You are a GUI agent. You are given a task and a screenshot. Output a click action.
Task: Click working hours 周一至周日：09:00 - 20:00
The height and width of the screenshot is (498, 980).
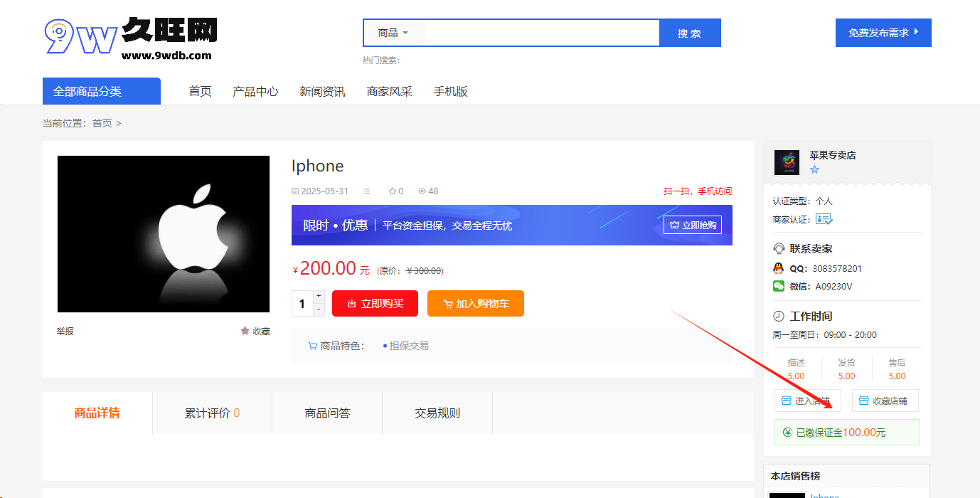pos(825,334)
